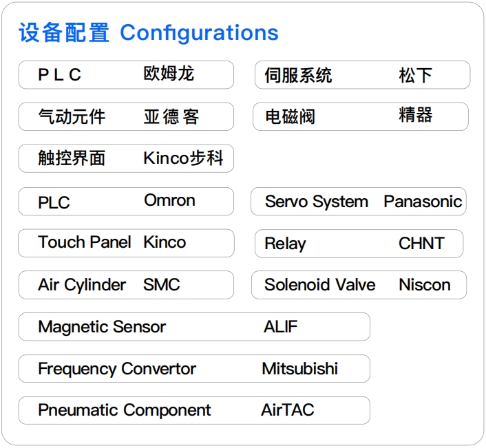Click the 设备配置 Configurations heading
The width and height of the screenshot is (486, 448).
point(148,32)
